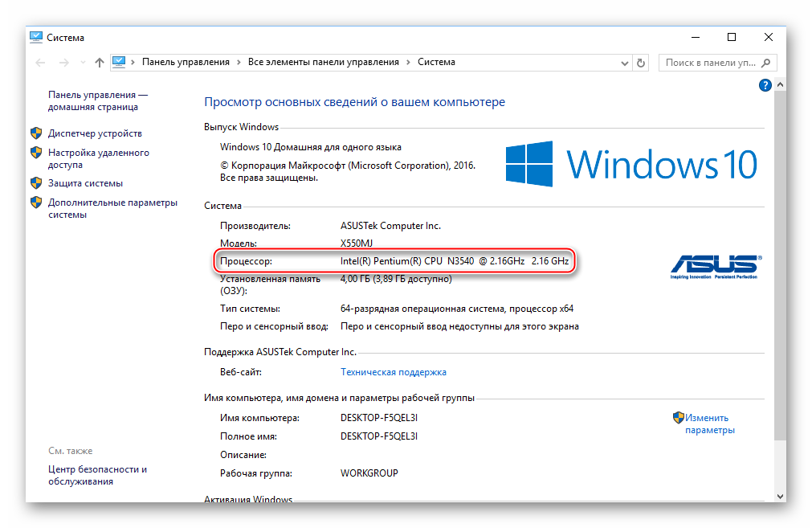Viewport: 812px width, 528px height.
Task: Click memory value '4,00 ГБ (3,89 ГБ доступно)'
Action: (x=396, y=280)
